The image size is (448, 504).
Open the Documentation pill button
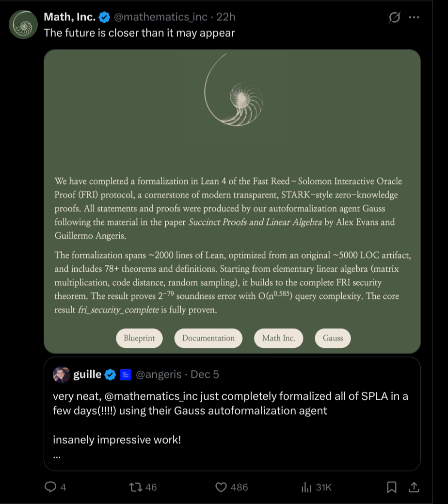208,338
